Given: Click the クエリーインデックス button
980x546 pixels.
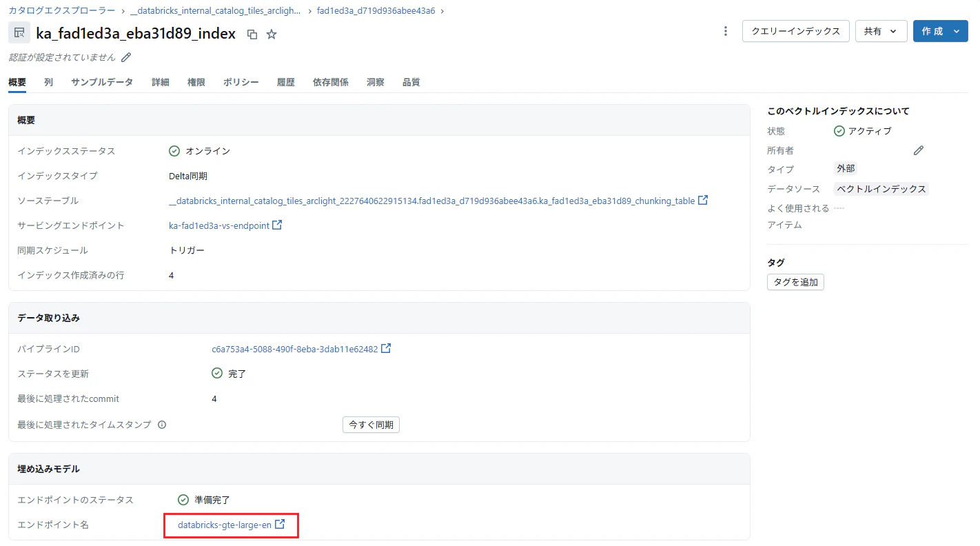Looking at the screenshot, I should [x=796, y=31].
